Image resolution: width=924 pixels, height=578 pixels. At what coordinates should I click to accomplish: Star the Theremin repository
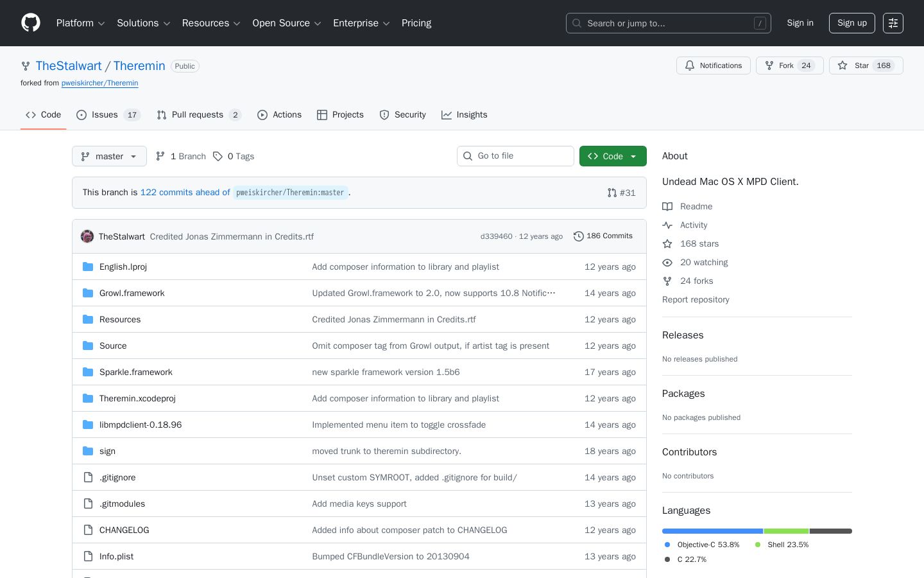(866, 66)
